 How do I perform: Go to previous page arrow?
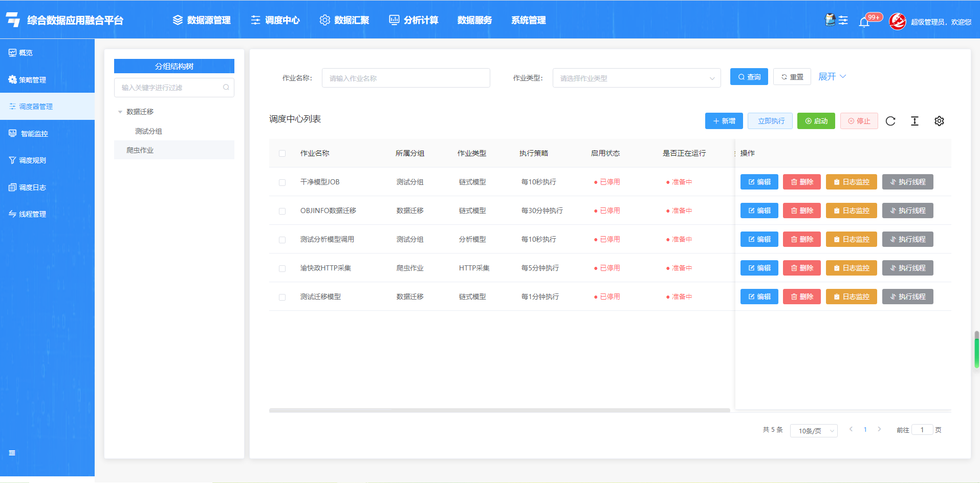coord(851,429)
